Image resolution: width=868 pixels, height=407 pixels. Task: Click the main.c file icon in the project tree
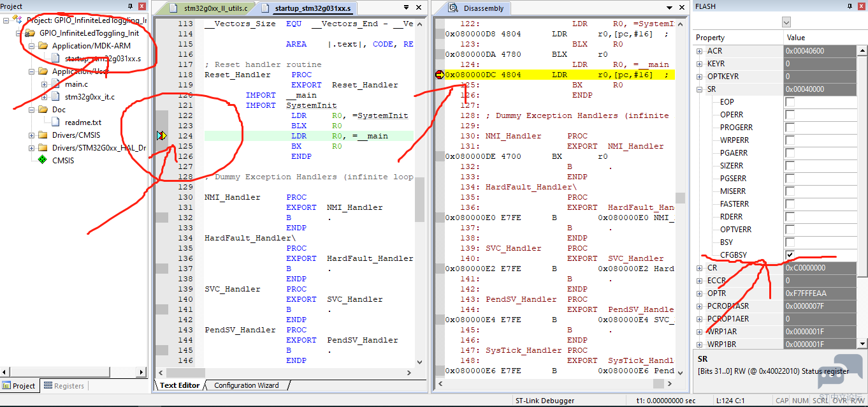point(57,84)
